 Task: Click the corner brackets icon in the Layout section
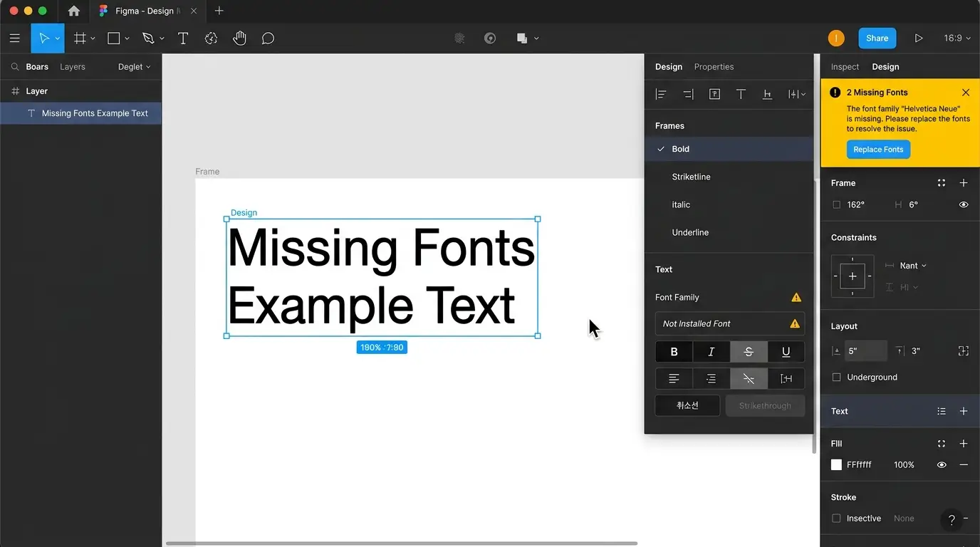(964, 350)
